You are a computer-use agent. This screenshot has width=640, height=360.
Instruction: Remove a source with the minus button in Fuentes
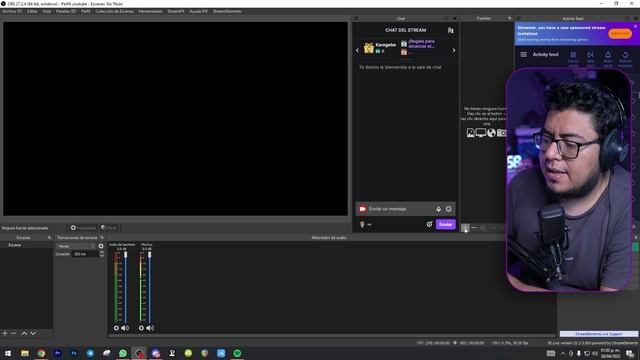[x=474, y=228]
